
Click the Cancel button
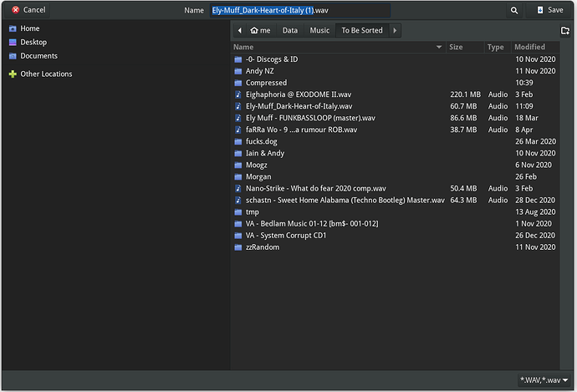(x=28, y=10)
